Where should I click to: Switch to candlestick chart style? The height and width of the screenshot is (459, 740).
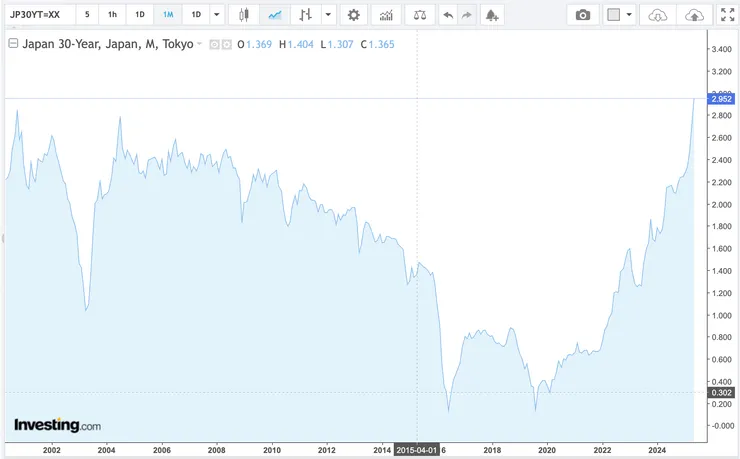click(244, 15)
